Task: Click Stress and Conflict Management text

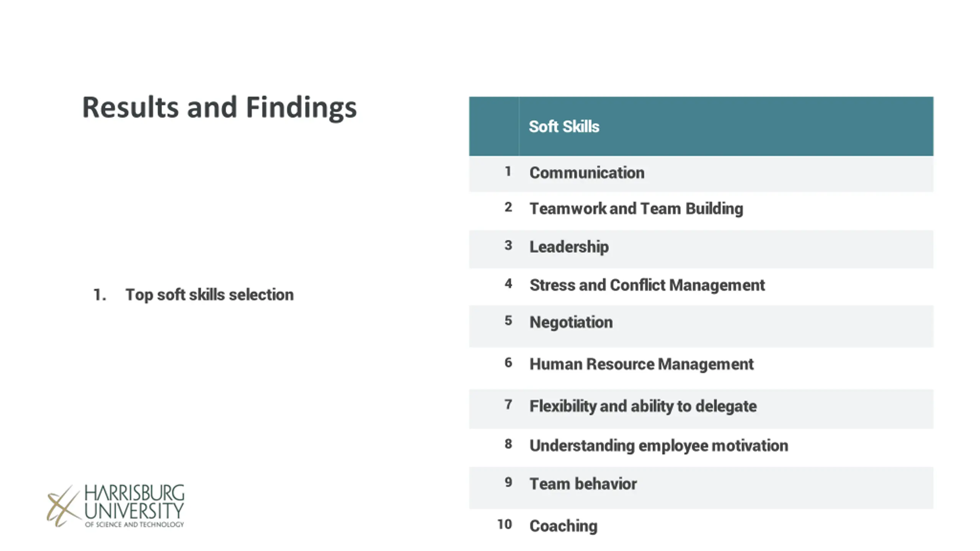Action: coord(647,285)
